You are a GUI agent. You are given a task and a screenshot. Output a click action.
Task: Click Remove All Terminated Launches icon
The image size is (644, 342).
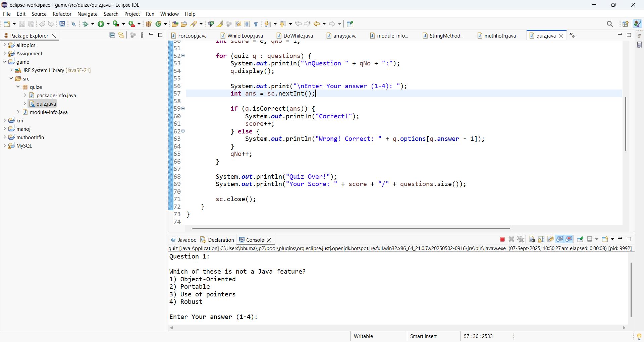[x=521, y=239]
